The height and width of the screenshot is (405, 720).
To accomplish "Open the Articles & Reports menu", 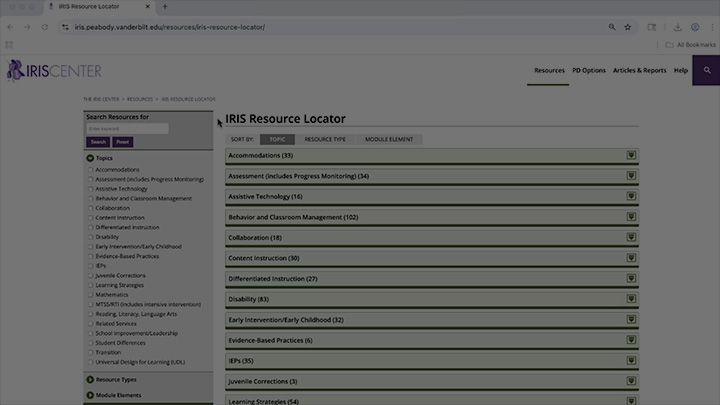I will click(x=640, y=71).
